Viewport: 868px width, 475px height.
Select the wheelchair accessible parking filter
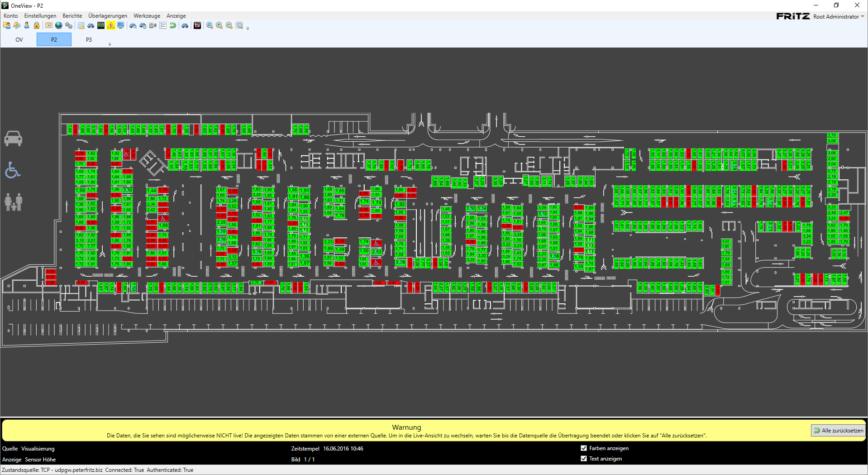[x=13, y=170]
